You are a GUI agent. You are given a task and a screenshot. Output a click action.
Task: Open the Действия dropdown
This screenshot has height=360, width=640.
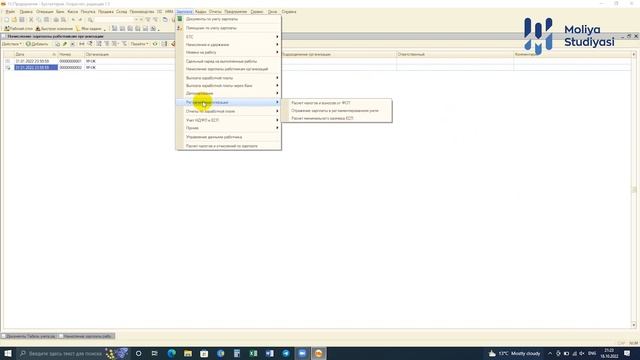point(12,44)
